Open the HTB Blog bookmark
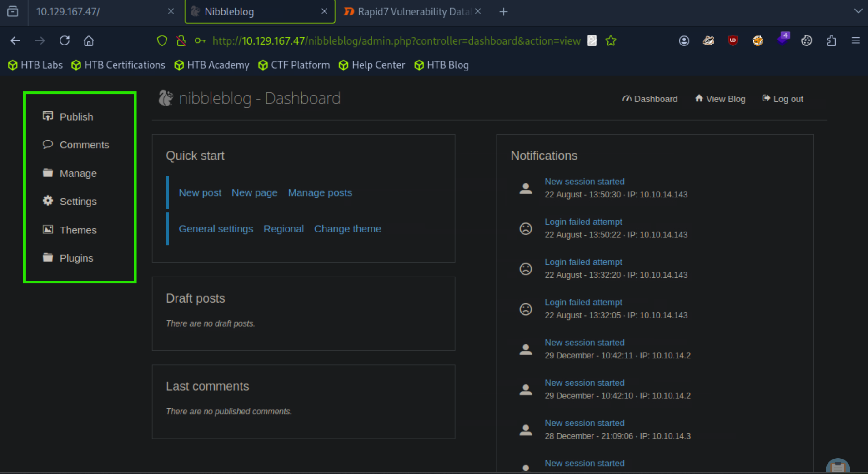Screen dimensions: 868x474 (442, 65)
